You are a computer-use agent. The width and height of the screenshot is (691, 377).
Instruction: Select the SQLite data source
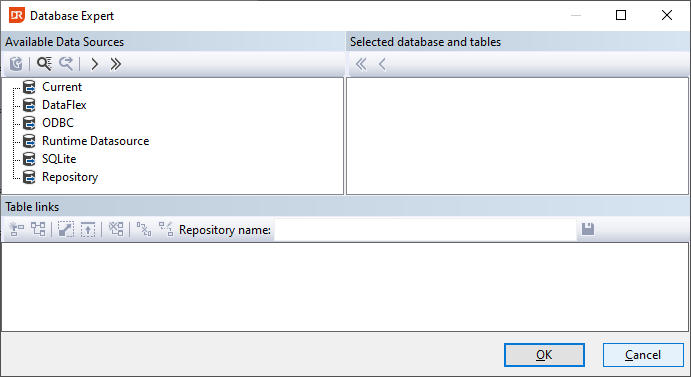tap(59, 159)
